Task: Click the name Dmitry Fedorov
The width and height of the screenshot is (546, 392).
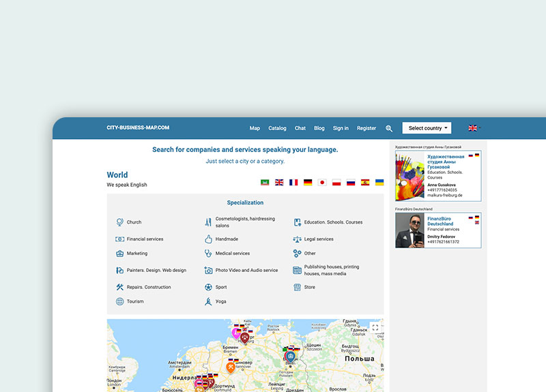Action: [441, 237]
